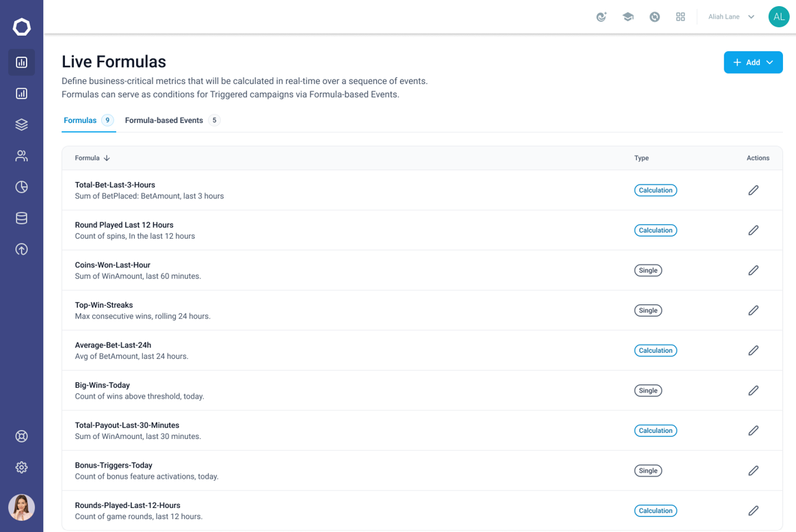Open the apps grid icon in header
796x532 pixels.
(x=680, y=16)
